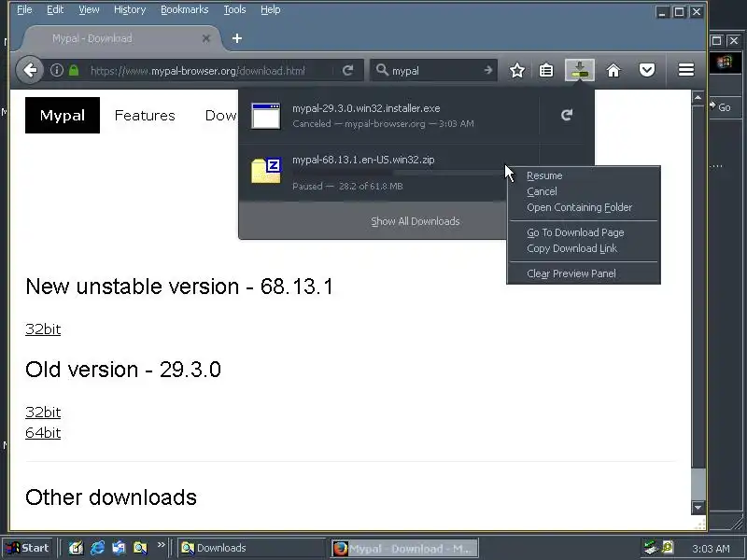Screen dimensions: 747x560
Task: Toggle the Downloads toolbar button
Action: coord(579,70)
